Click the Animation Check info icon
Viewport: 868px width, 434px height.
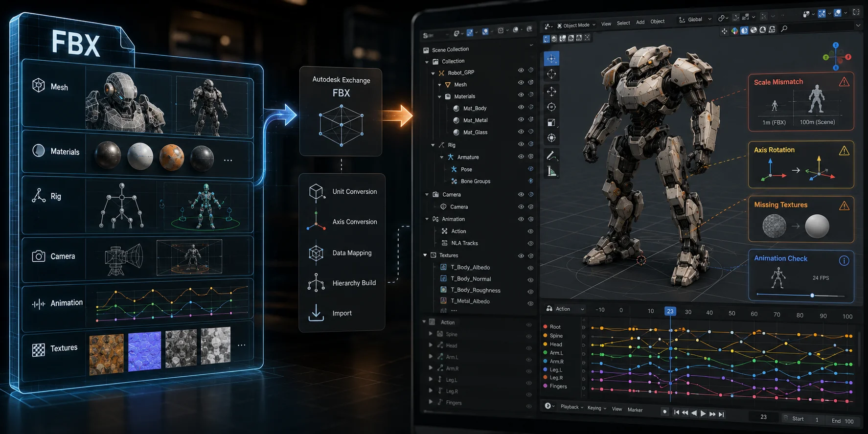pos(844,260)
